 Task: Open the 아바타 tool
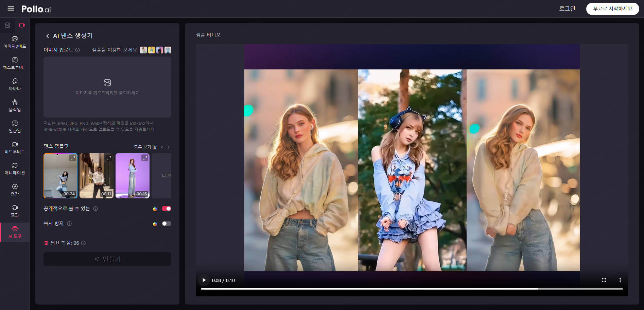(x=15, y=84)
